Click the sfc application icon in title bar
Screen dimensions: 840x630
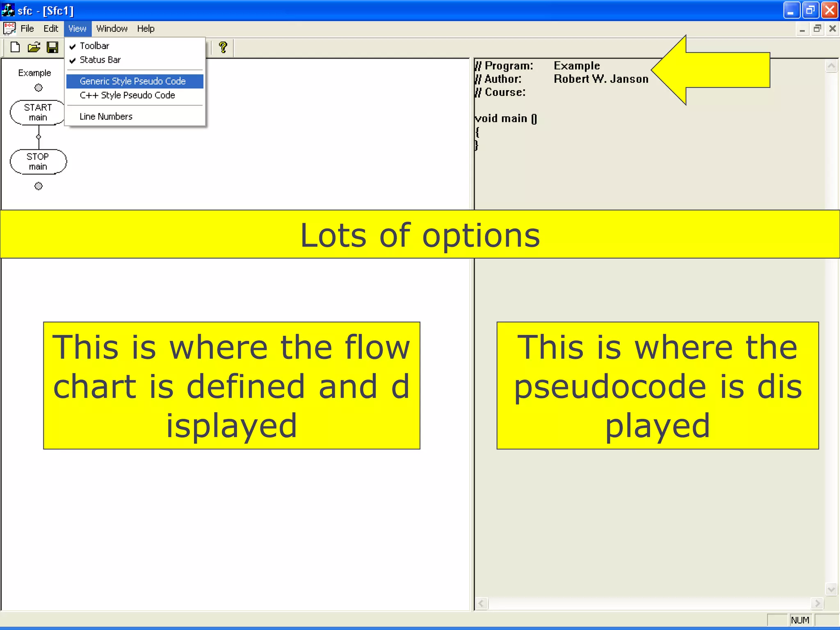(8, 10)
